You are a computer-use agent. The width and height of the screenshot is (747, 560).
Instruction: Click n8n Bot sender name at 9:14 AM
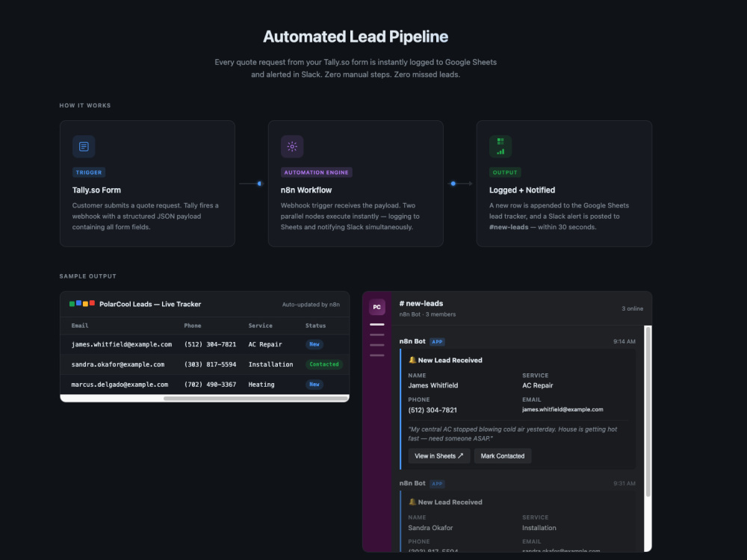point(412,341)
